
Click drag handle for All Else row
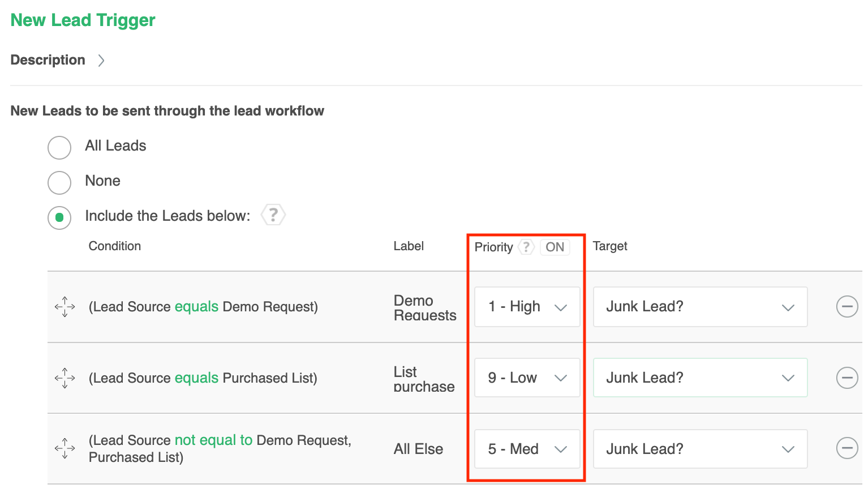(65, 448)
